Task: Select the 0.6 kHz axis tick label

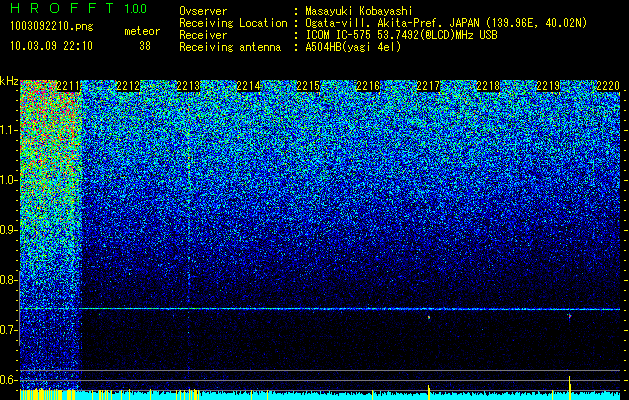Action: [x=8, y=380]
